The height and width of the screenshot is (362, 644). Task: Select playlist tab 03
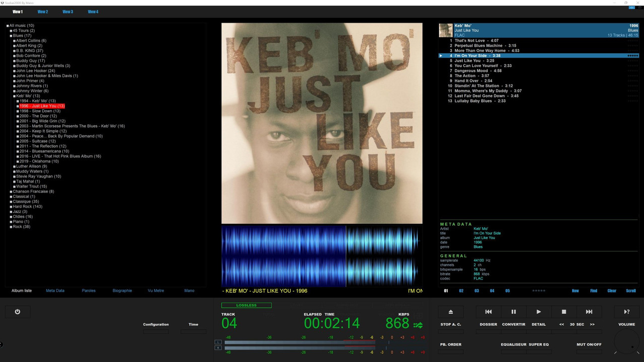tap(476, 291)
